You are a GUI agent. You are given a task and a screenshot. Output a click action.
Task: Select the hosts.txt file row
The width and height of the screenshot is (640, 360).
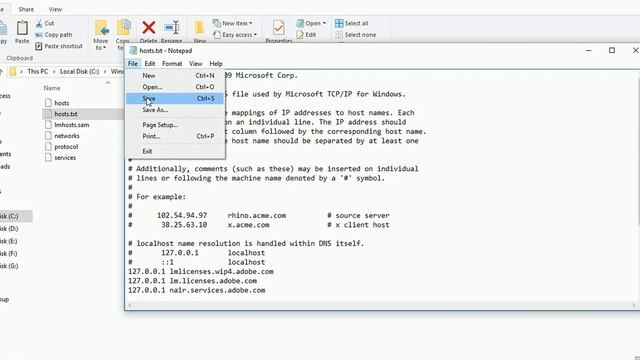[83, 114]
